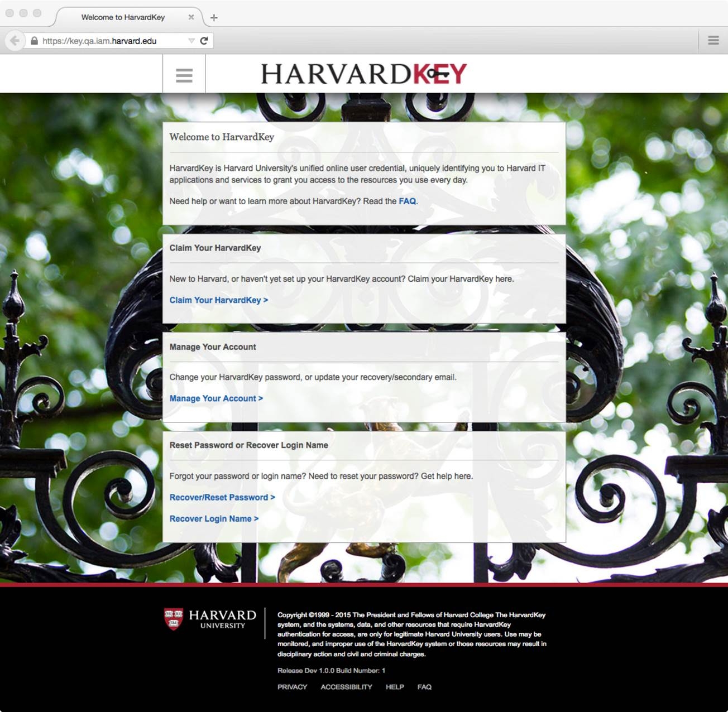Open the browser menu on the right

click(713, 40)
